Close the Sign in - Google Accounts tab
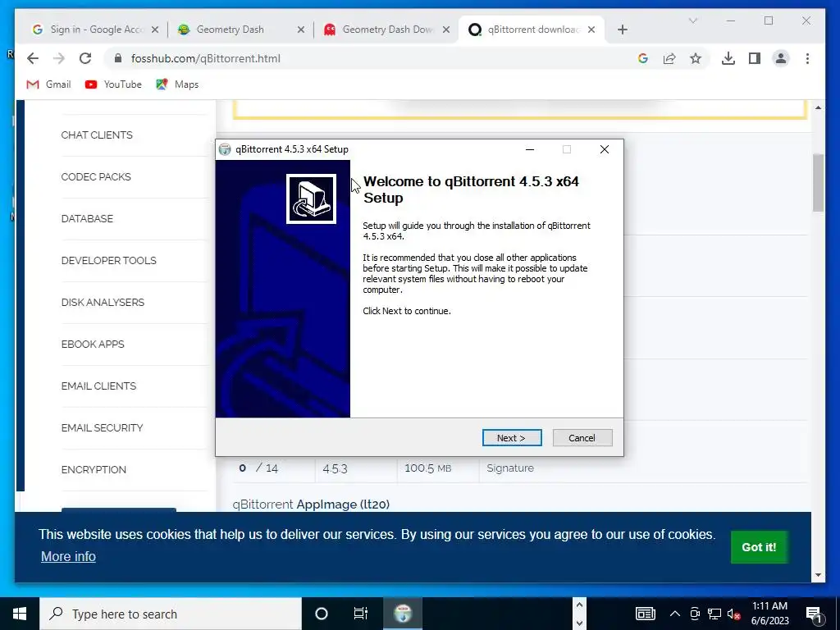The height and width of the screenshot is (630, 840). pyautogui.click(x=155, y=30)
